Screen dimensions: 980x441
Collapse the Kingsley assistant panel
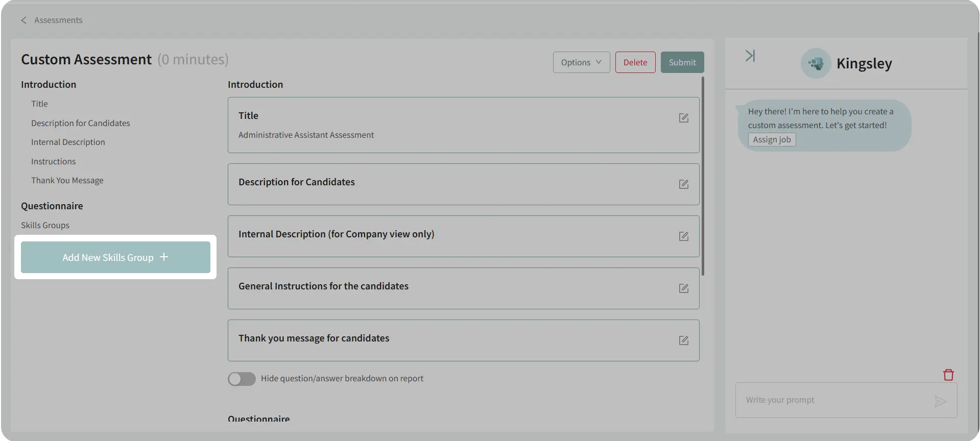750,56
